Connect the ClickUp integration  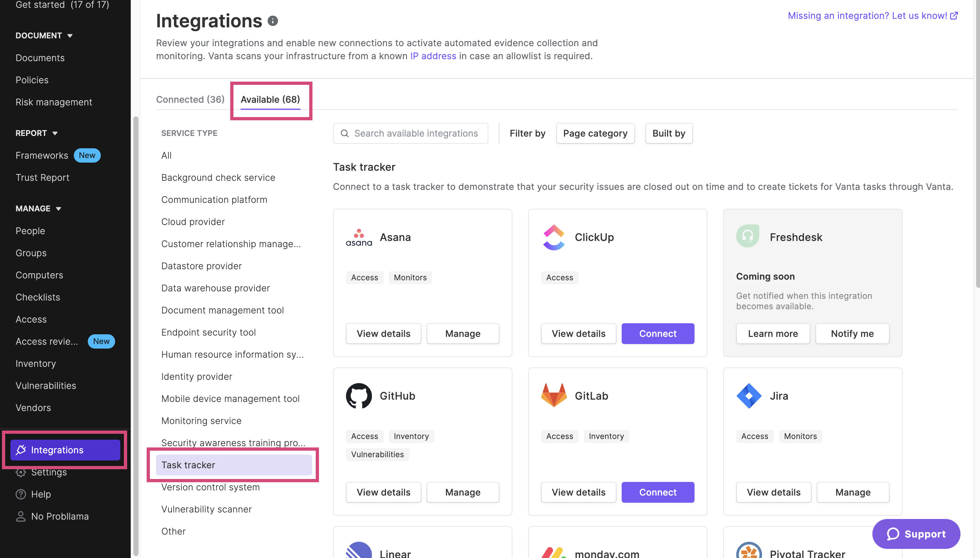(657, 333)
